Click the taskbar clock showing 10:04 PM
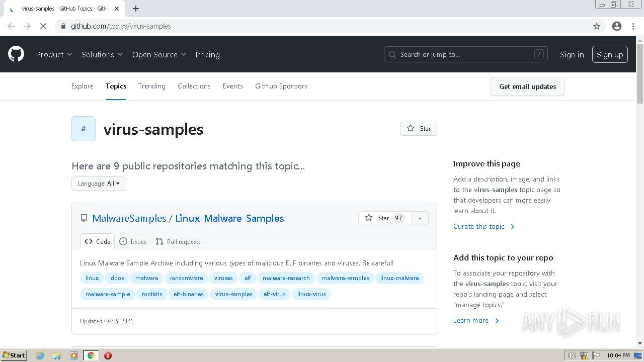644x362 pixels. click(x=618, y=355)
